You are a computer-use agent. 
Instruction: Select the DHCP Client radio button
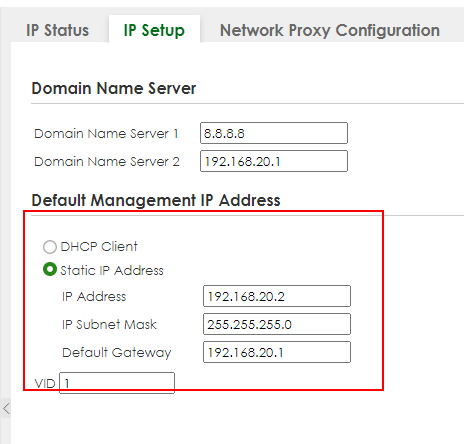[x=50, y=247]
